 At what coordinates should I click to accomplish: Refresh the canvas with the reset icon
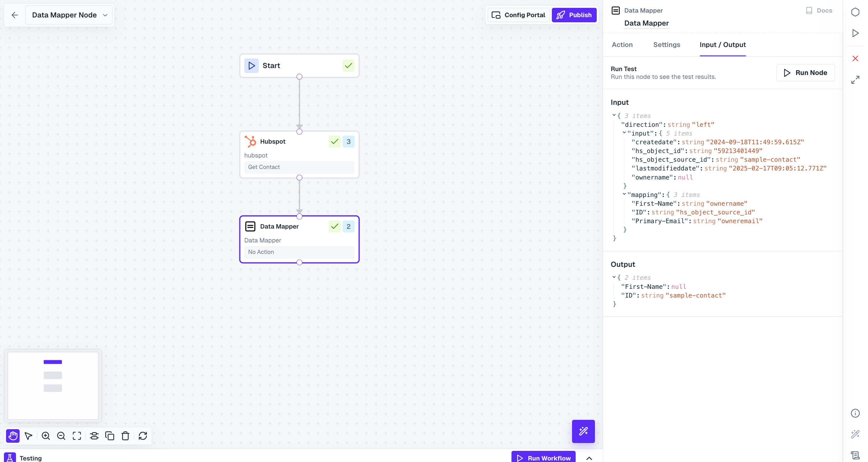143,436
